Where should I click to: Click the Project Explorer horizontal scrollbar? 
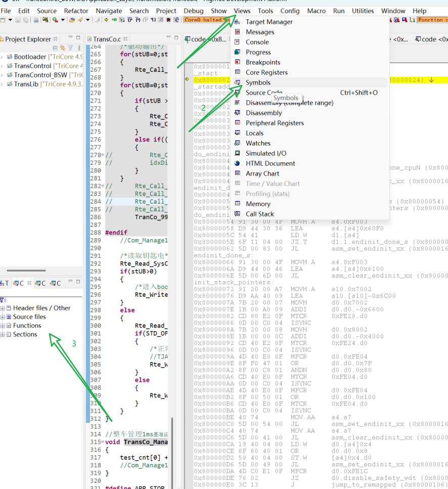tap(26, 271)
